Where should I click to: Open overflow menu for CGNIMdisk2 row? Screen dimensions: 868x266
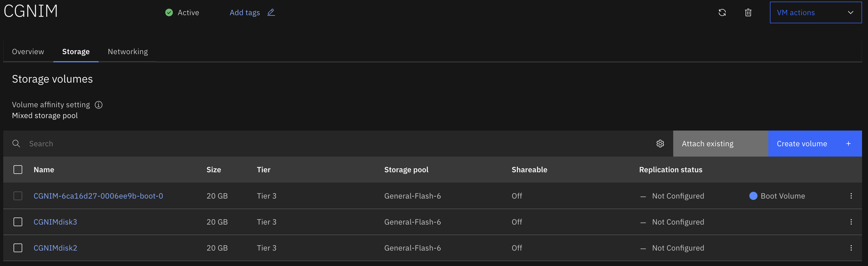(x=851, y=248)
